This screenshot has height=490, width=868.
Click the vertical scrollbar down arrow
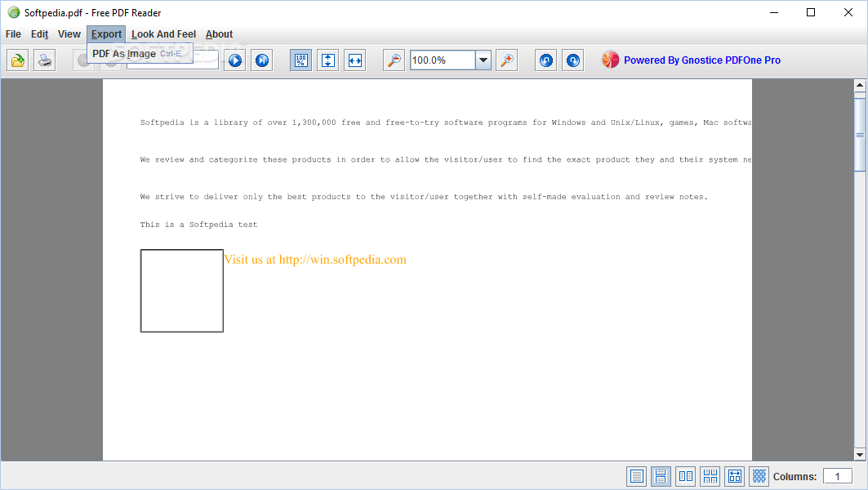click(x=860, y=455)
